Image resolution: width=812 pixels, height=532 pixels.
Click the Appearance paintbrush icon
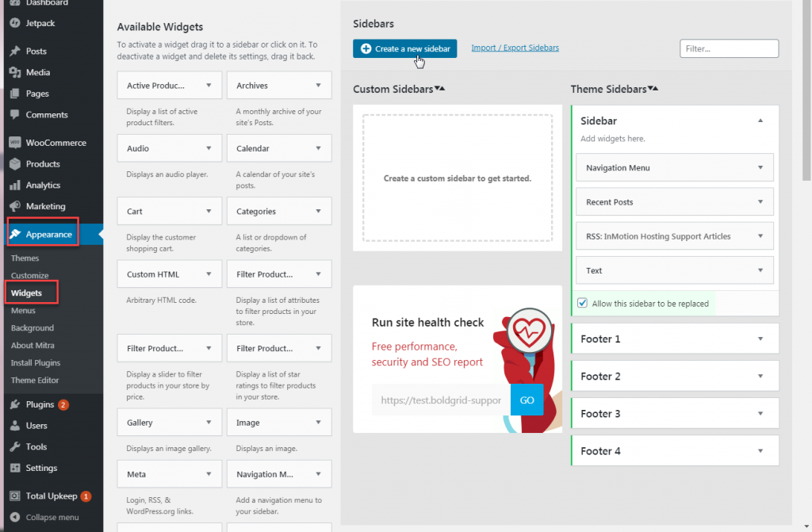coord(15,234)
